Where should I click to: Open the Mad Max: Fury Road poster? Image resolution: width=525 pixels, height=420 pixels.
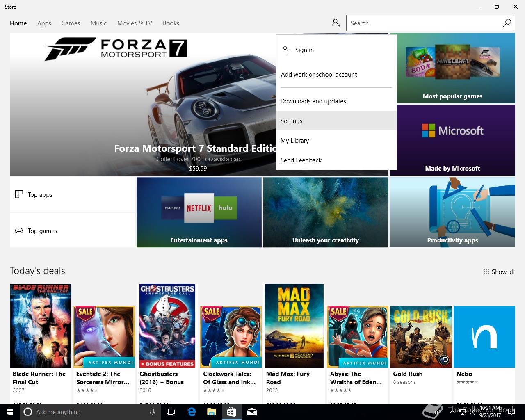[294, 326]
